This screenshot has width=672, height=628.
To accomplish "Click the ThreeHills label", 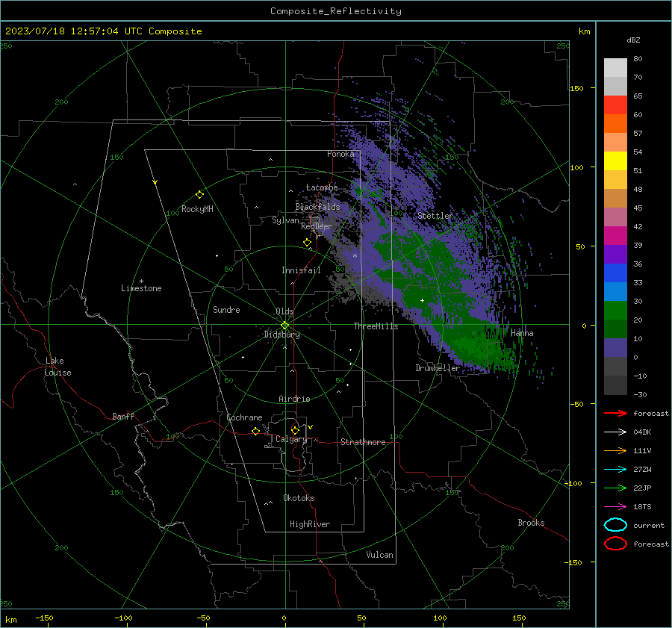I will click(376, 326).
